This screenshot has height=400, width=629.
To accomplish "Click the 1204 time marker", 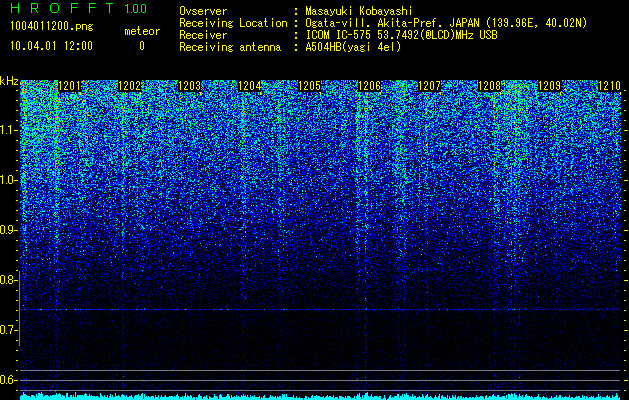I will click(250, 86).
